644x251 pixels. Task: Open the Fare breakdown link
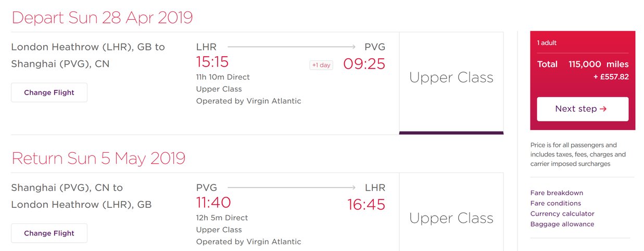pyautogui.click(x=557, y=193)
